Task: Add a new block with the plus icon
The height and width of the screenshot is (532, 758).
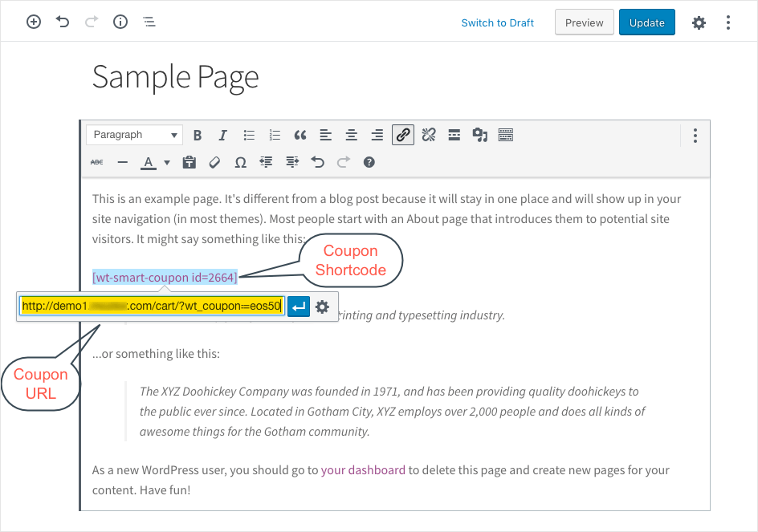Action: [x=33, y=22]
